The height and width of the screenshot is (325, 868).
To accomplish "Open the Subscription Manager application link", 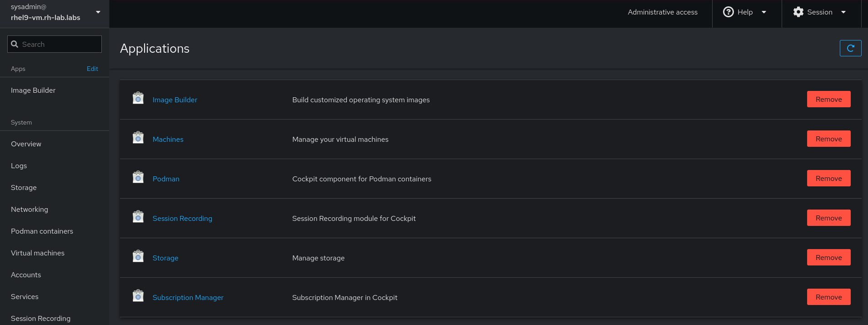I will click(188, 298).
